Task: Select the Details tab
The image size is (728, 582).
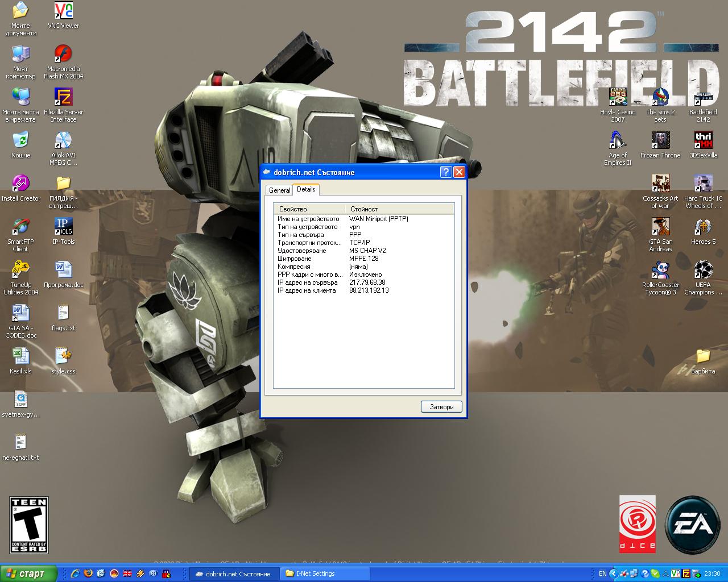Action: 306,189
